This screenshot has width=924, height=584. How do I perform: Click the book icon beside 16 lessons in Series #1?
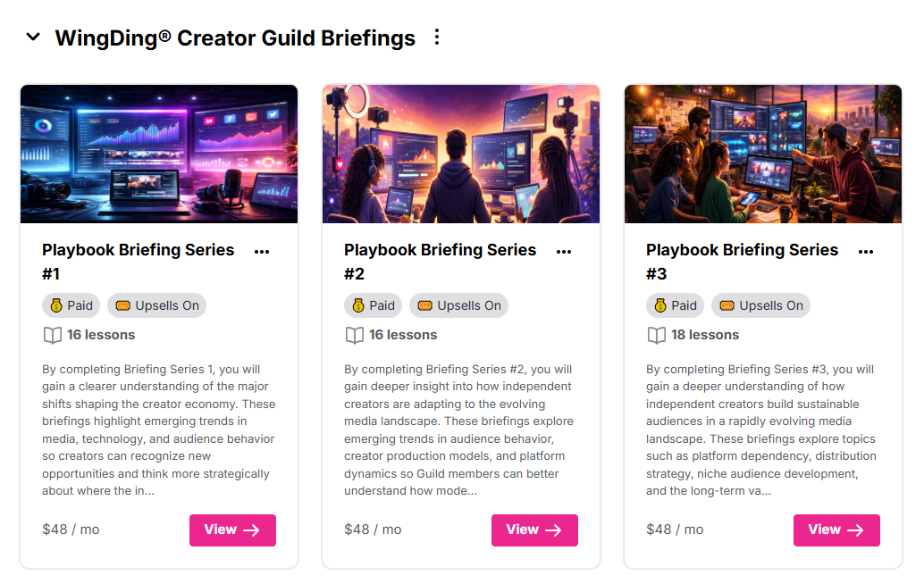pyautogui.click(x=53, y=335)
